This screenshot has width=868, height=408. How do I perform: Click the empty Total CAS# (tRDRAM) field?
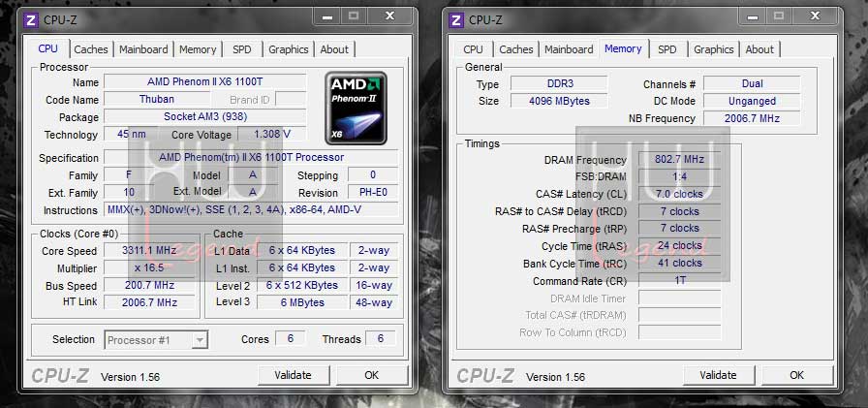[x=680, y=315]
